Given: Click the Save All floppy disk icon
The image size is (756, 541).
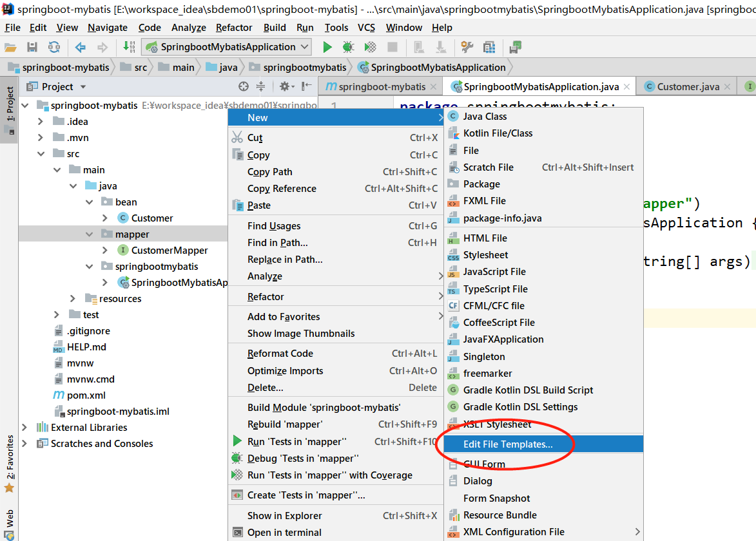Looking at the screenshot, I should coord(32,47).
